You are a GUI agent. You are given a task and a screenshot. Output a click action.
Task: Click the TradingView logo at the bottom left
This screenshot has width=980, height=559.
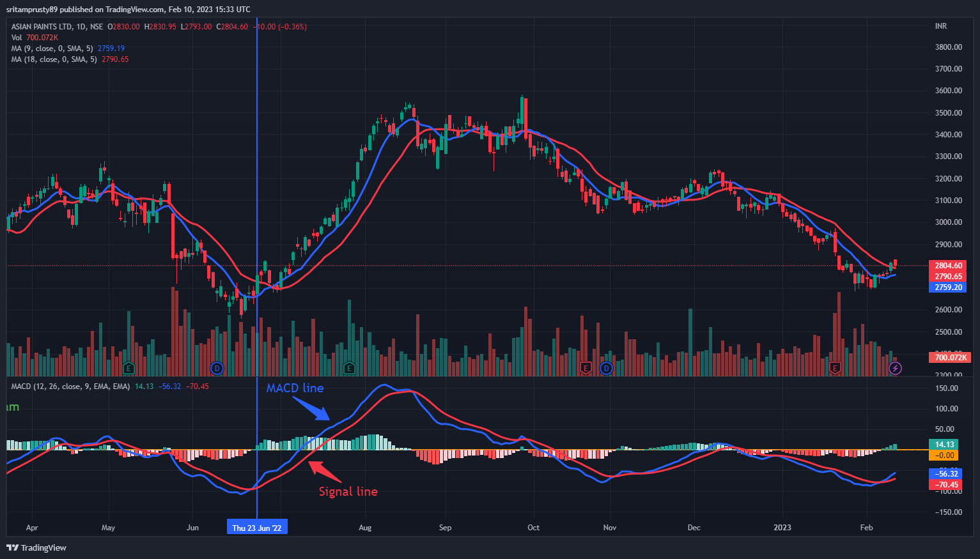click(36, 548)
